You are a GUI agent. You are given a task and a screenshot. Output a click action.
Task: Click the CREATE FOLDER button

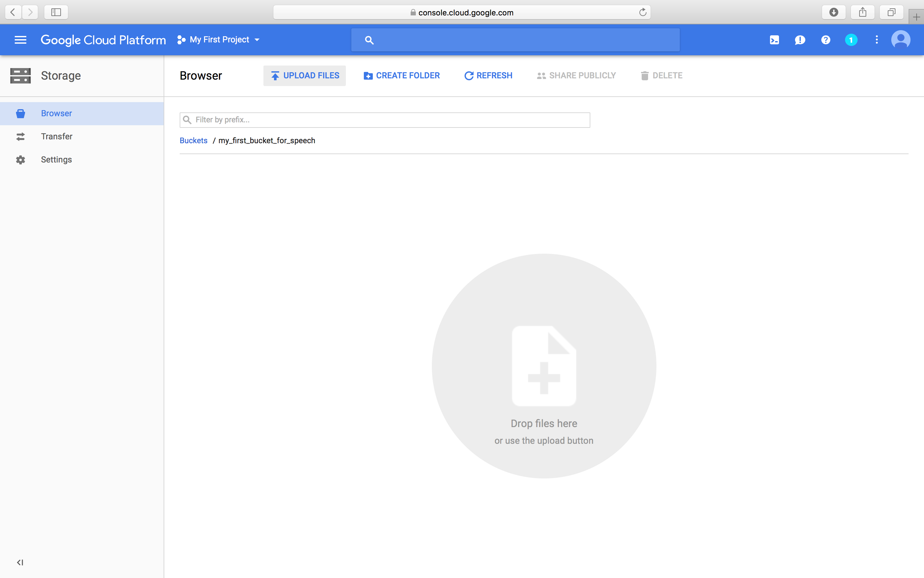click(402, 76)
